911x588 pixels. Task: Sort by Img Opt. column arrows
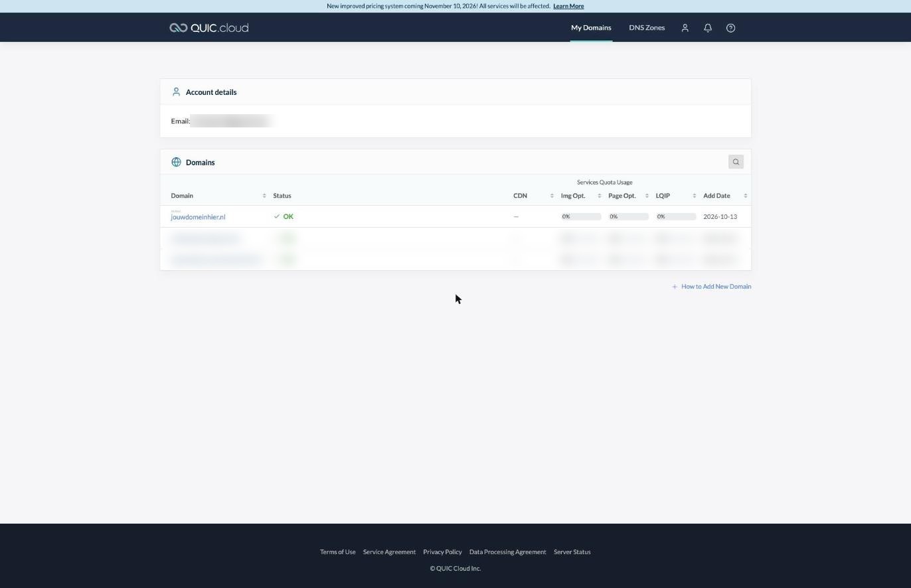(599, 196)
